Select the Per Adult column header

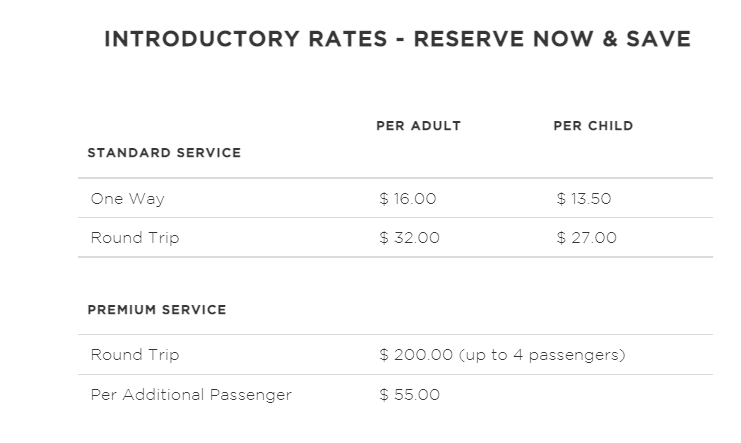418,126
